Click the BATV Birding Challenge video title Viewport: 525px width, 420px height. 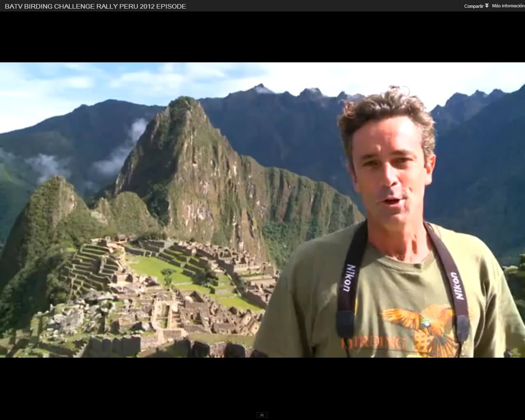tap(95, 6)
